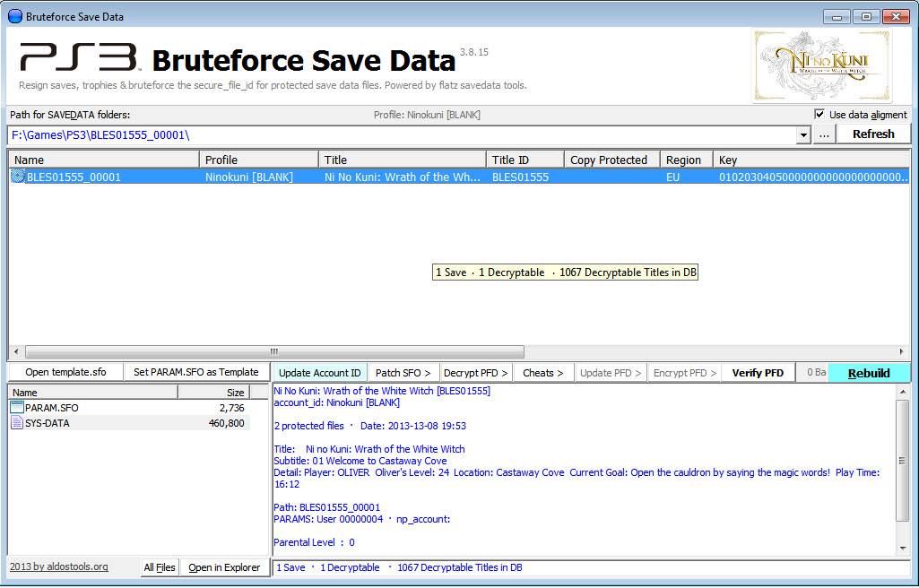Screen dimensions: 919x588
Task: Click the 'Path: BLES01555_00001' info line
Action: (x=327, y=507)
